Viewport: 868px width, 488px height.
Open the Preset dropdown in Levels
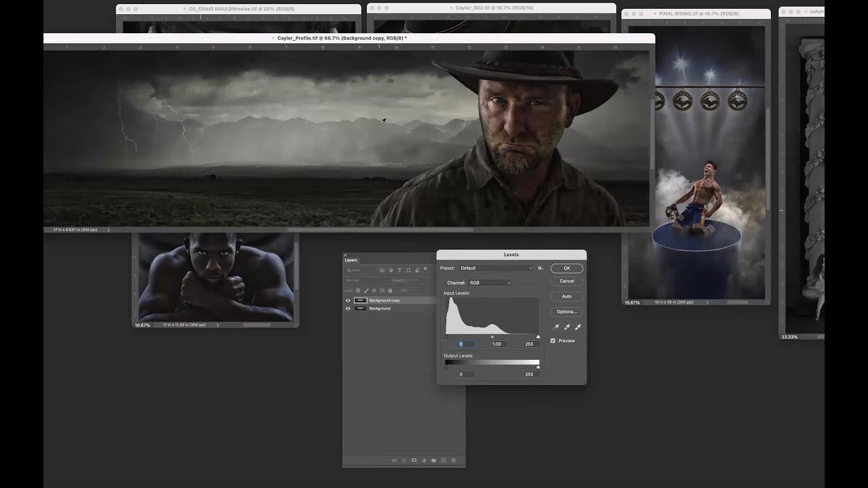(x=496, y=268)
